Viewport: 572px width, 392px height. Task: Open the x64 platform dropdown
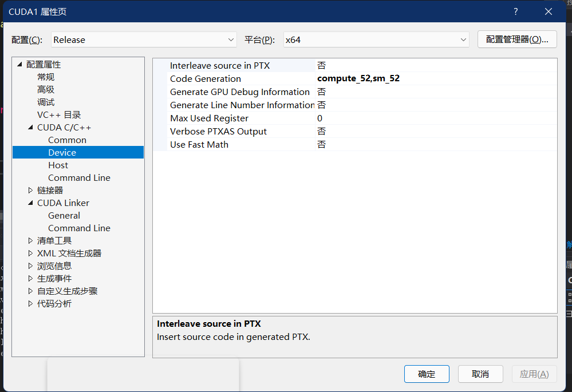[464, 39]
